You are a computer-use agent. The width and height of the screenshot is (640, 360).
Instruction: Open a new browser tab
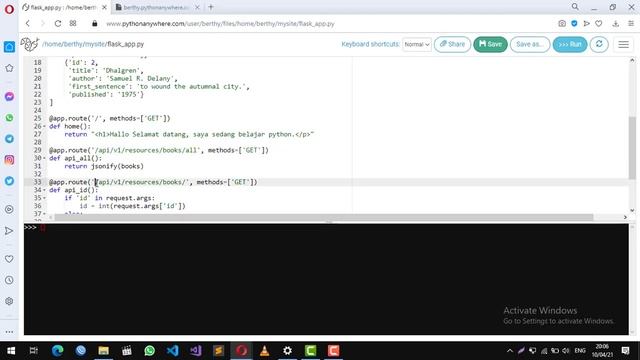(211, 7)
